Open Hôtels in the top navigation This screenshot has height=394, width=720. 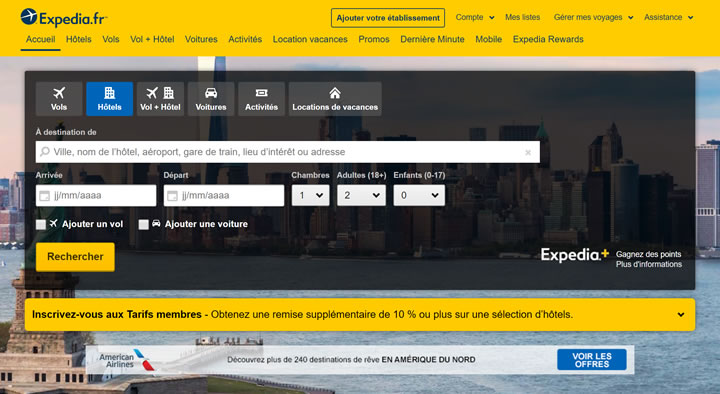coord(79,39)
